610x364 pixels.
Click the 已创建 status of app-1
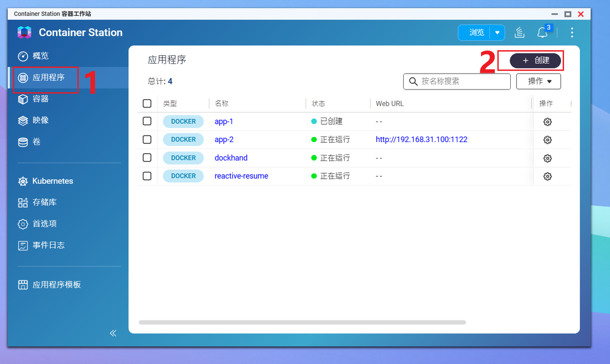327,121
